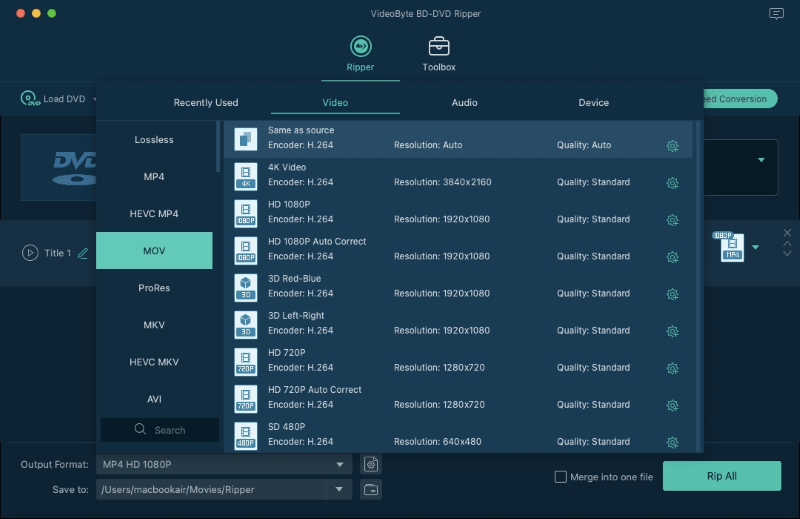This screenshot has width=800, height=519.
Task: Click the format Search field
Action: (x=160, y=430)
